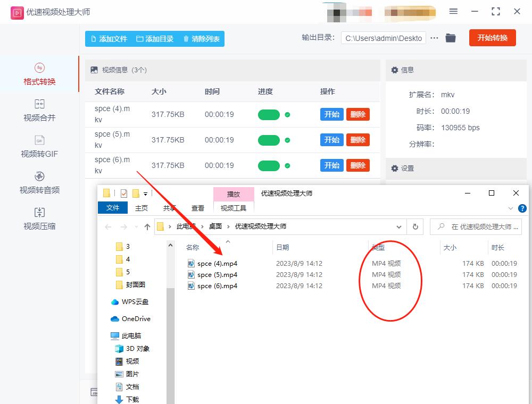Viewport: 532px width, 404px height.
Task: Click 删除 for spce (6).mkv
Action: pos(358,165)
